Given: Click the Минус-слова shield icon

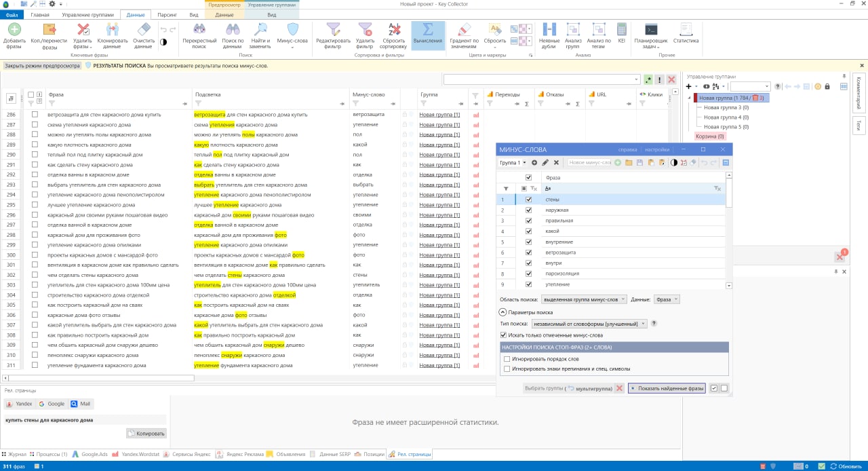Looking at the screenshot, I should coord(292,31).
